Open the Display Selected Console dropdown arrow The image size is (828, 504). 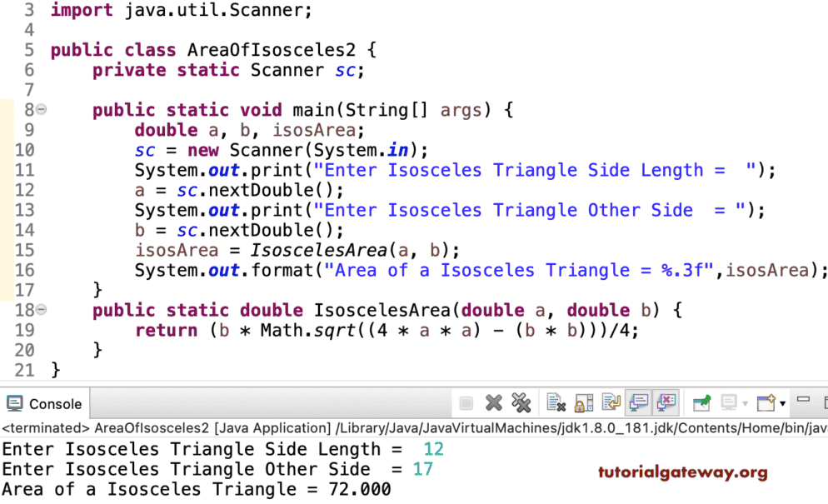[745, 402]
